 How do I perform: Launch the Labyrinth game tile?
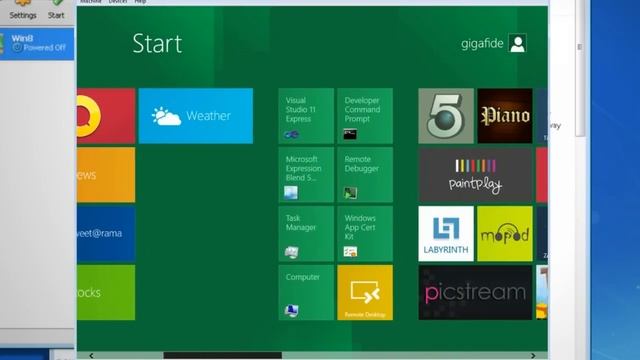(x=446, y=233)
